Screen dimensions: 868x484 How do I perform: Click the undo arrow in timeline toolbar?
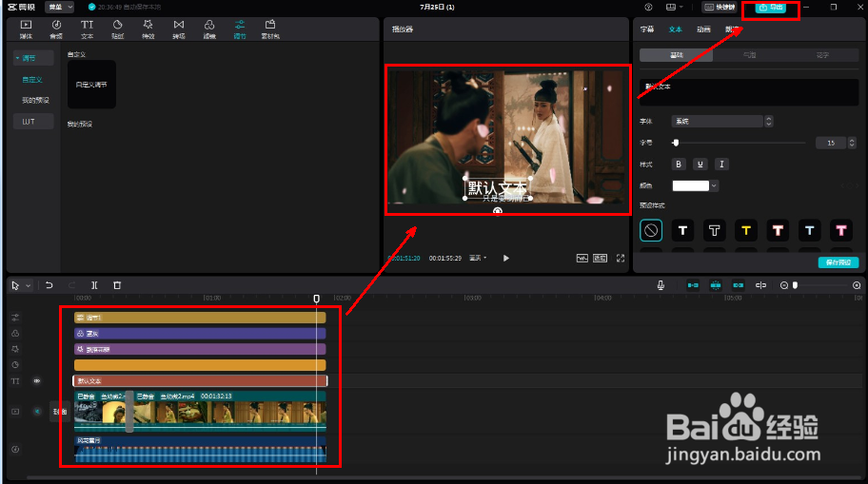tap(49, 285)
